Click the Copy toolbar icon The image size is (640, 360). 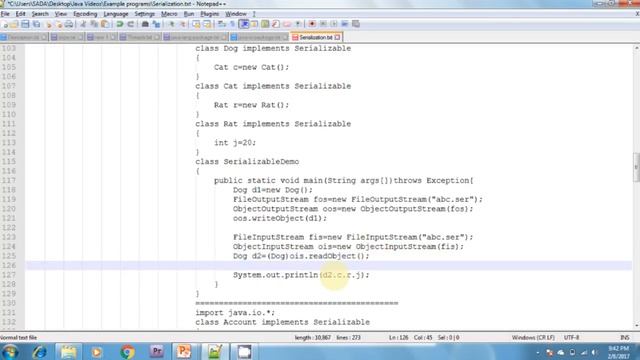[x=94, y=24]
